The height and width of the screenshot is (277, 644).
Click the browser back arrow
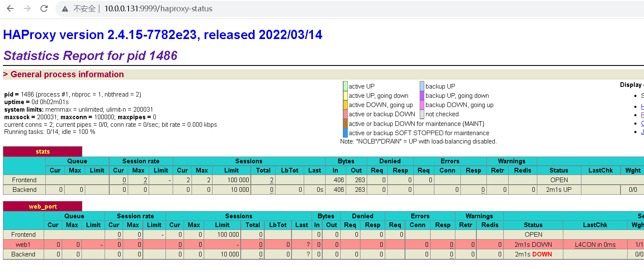point(10,8)
